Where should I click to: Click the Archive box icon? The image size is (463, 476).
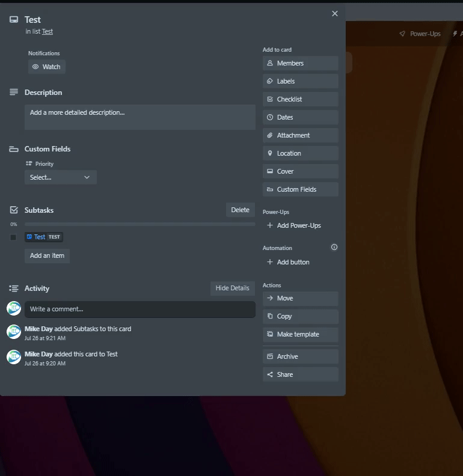pyautogui.click(x=270, y=356)
